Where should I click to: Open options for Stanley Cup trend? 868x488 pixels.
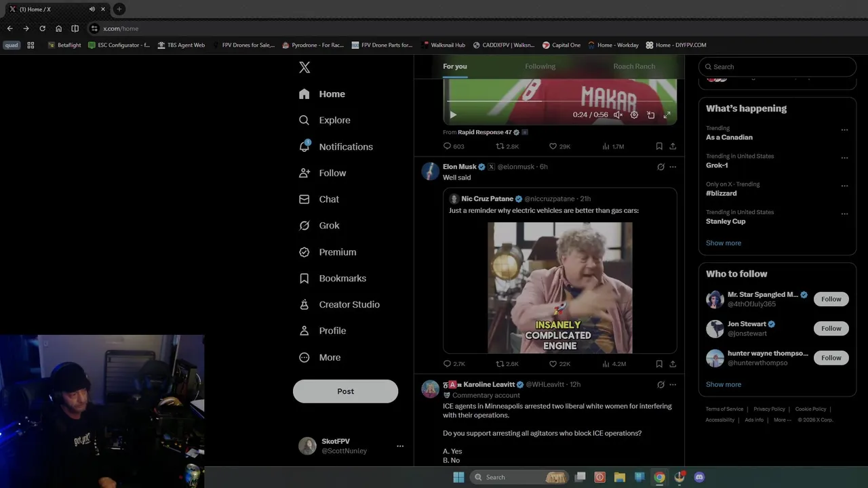click(x=844, y=214)
